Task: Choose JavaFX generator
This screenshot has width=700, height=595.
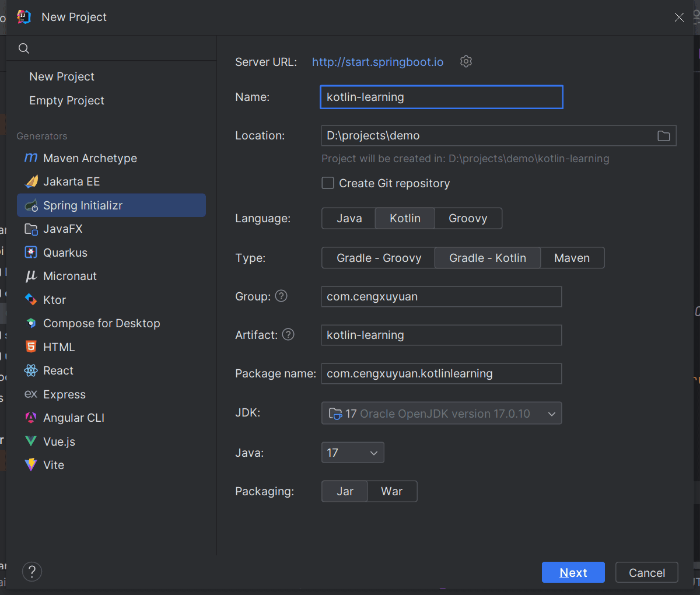Action: click(x=111, y=229)
